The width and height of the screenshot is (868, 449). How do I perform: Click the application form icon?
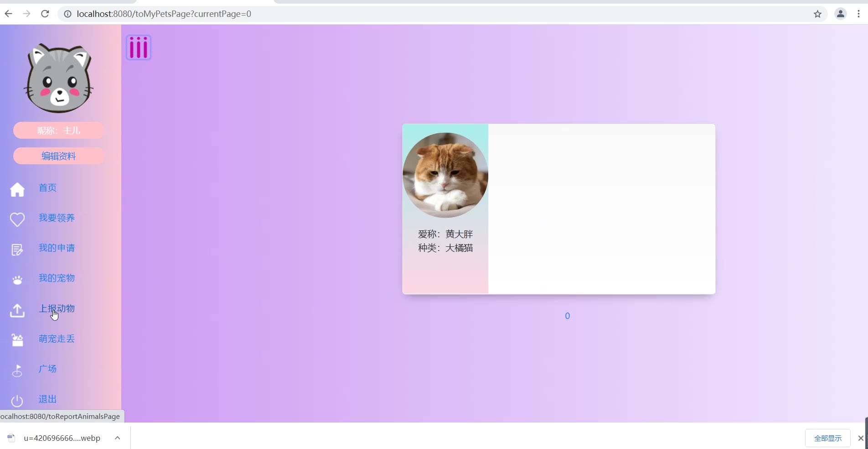(17, 250)
